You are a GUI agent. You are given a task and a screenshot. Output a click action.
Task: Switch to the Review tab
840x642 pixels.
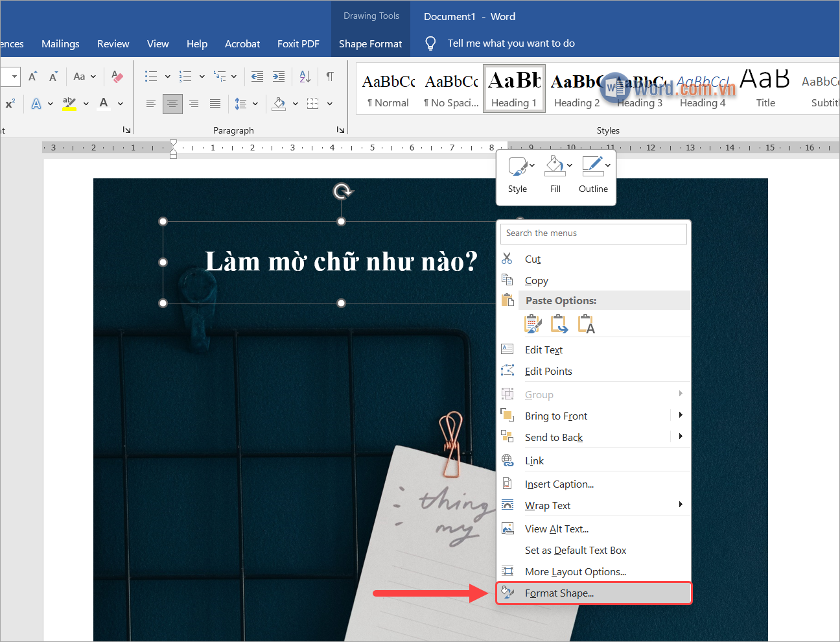(113, 43)
